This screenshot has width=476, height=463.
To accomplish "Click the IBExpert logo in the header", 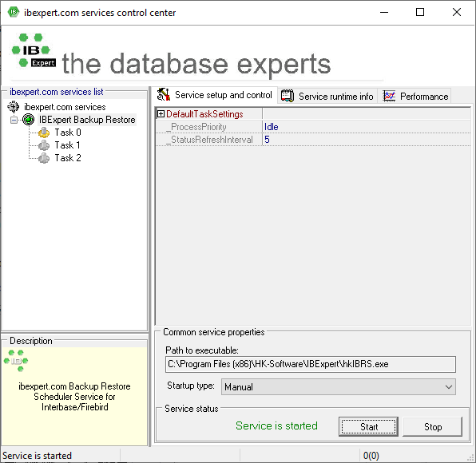I will [x=34, y=50].
